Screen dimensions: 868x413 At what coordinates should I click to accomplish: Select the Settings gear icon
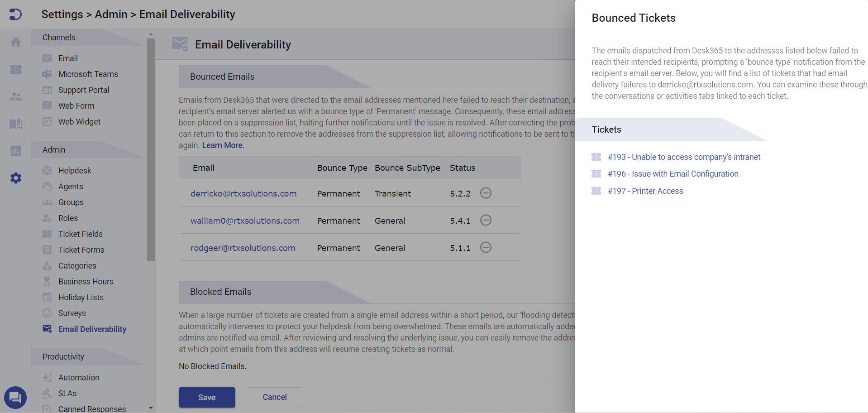[15, 178]
